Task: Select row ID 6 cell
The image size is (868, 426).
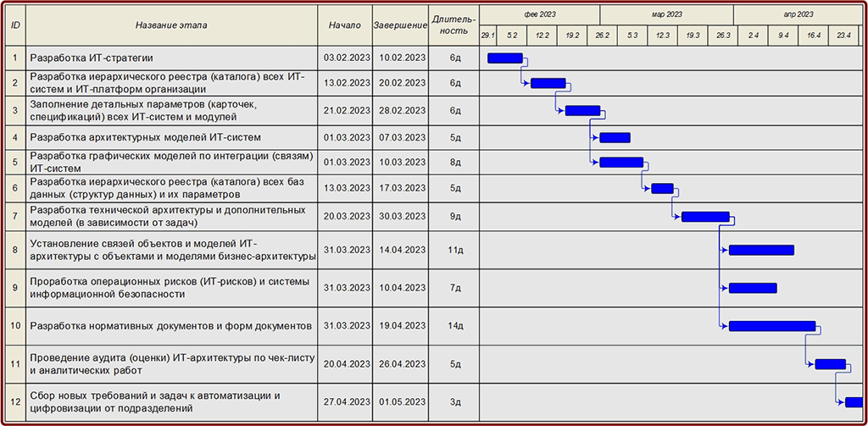Action: [x=15, y=189]
